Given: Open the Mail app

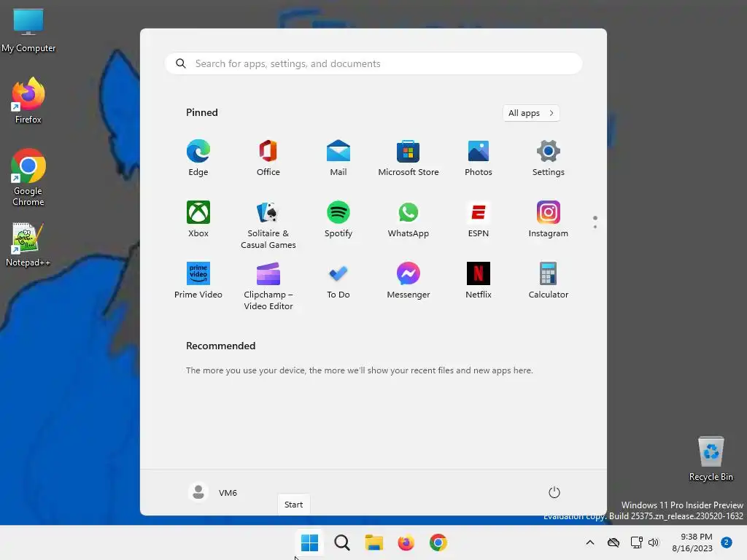Looking at the screenshot, I should (338, 157).
